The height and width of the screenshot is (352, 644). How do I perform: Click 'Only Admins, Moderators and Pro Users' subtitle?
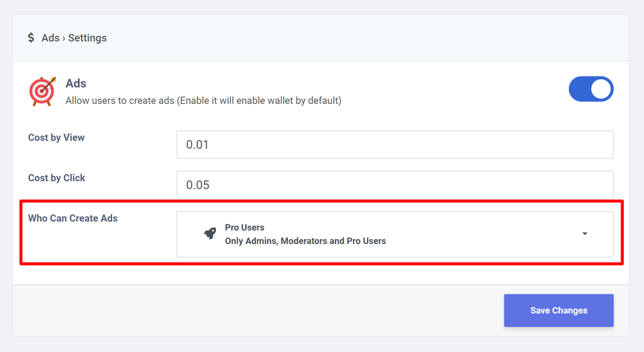point(305,241)
